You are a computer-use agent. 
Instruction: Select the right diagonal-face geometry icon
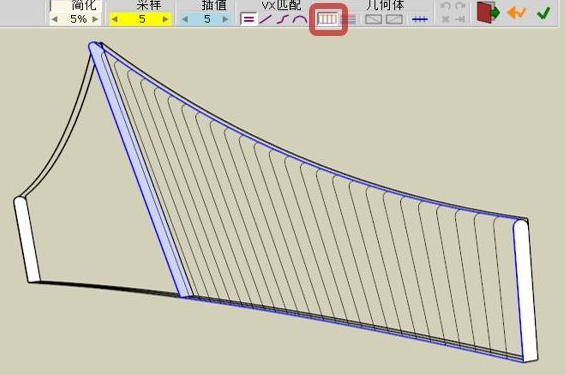point(394,19)
